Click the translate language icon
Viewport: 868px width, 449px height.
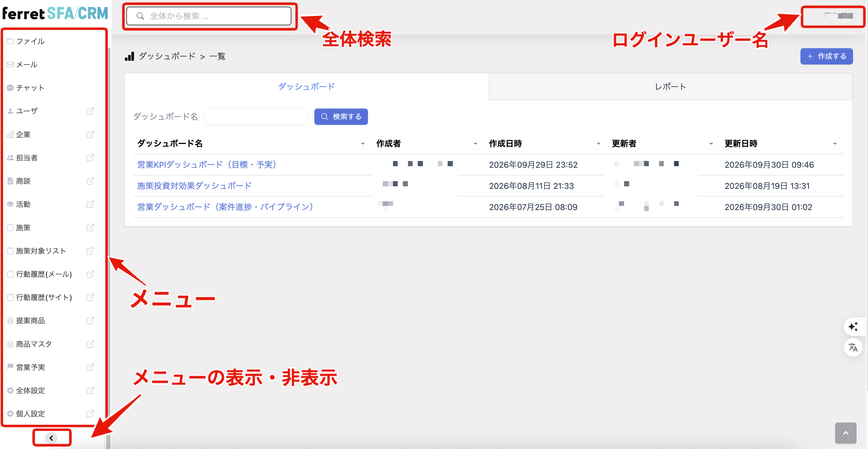(x=853, y=347)
